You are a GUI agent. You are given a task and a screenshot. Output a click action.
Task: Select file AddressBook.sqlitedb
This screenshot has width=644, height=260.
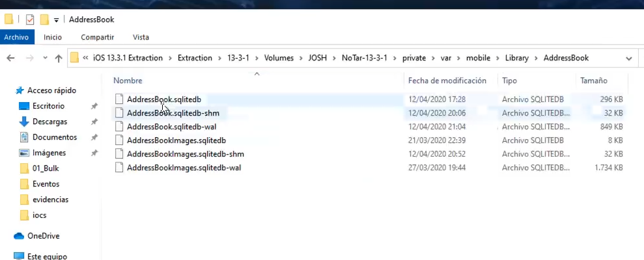[164, 99]
